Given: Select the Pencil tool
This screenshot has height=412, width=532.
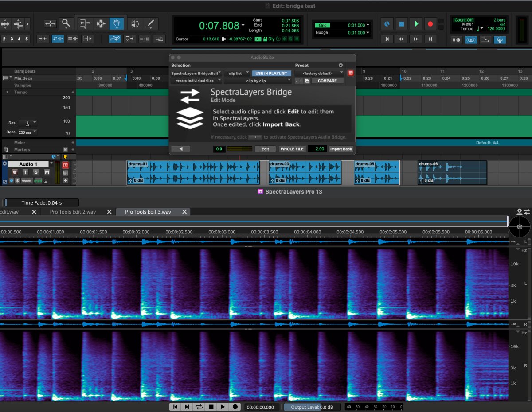Looking at the screenshot, I should pos(151,23).
